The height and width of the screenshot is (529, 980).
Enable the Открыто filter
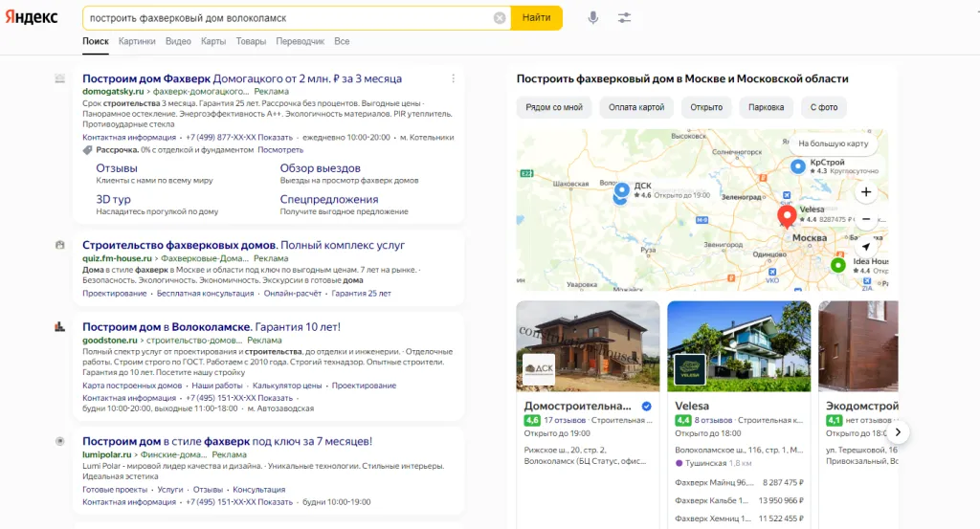coord(706,107)
